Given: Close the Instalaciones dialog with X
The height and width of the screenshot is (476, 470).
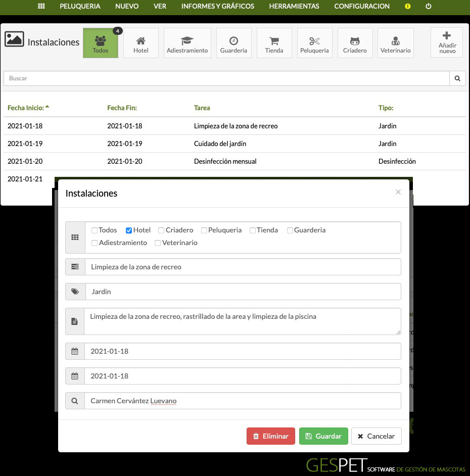Looking at the screenshot, I should pos(398,192).
